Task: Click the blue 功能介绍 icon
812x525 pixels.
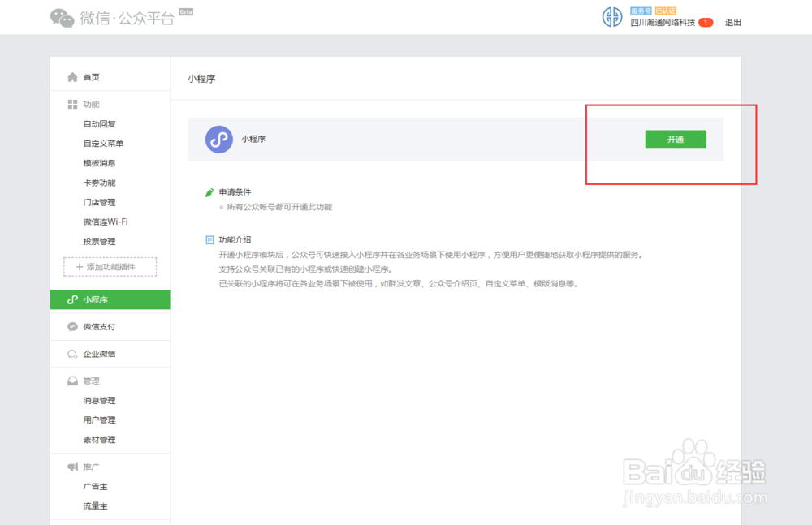Action: (x=209, y=239)
